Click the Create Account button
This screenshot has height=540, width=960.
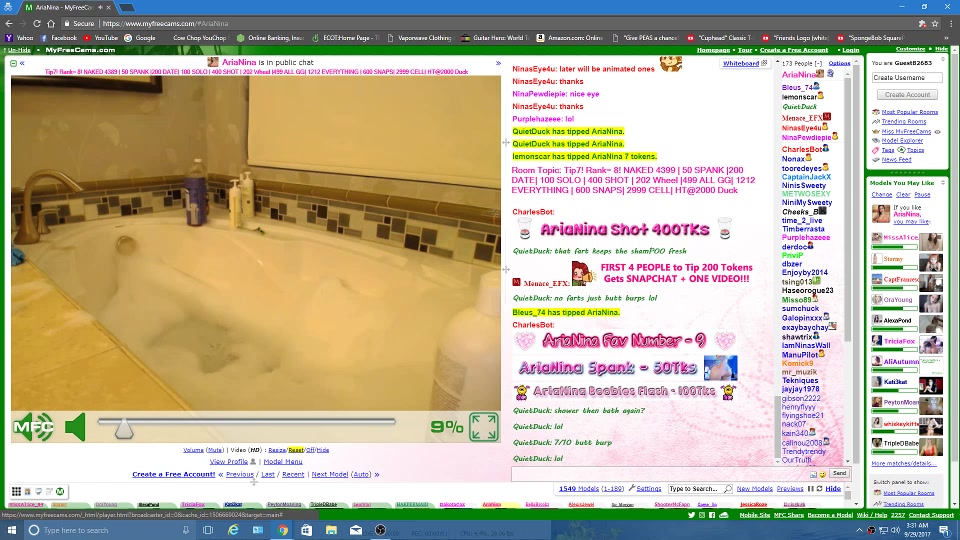click(x=907, y=94)
